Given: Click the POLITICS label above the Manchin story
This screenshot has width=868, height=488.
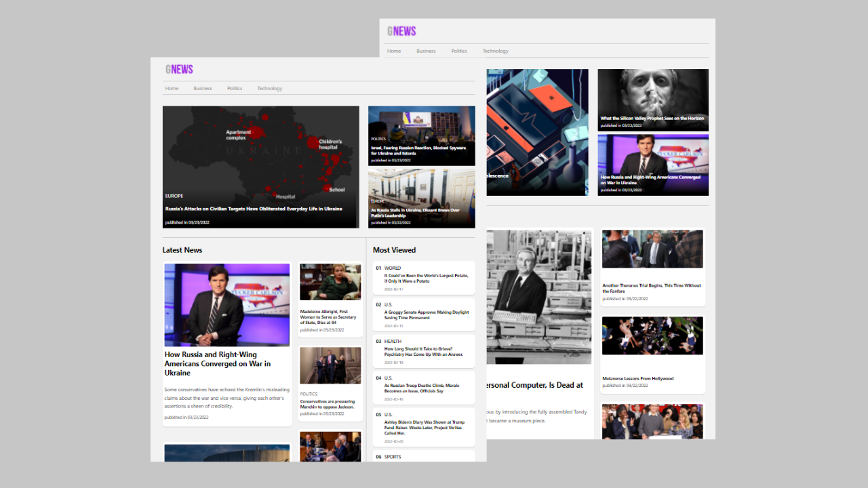Looking at the screenshot, I should 309,394.
